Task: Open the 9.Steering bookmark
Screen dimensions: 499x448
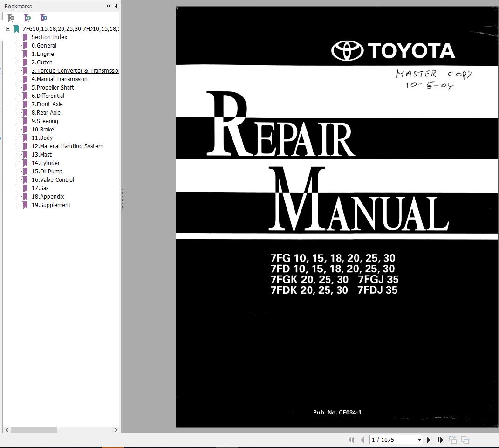Action: (x=45, y=121)
